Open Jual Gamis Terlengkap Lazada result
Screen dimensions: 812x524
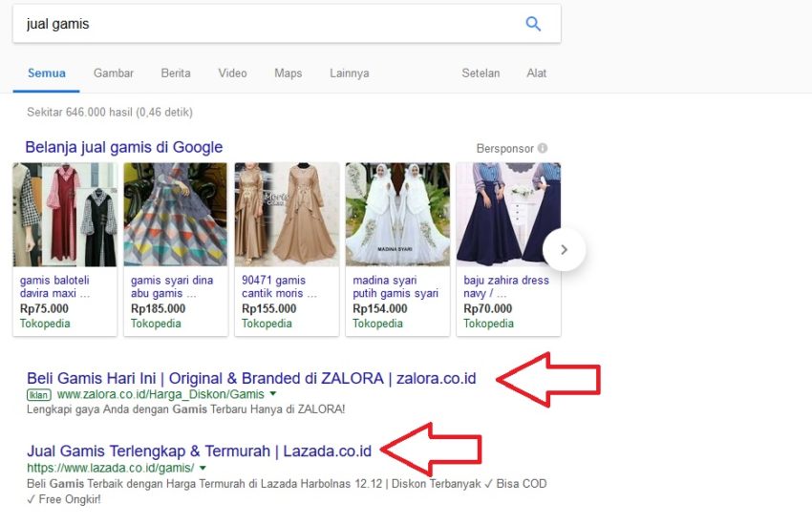coord(199,451)
